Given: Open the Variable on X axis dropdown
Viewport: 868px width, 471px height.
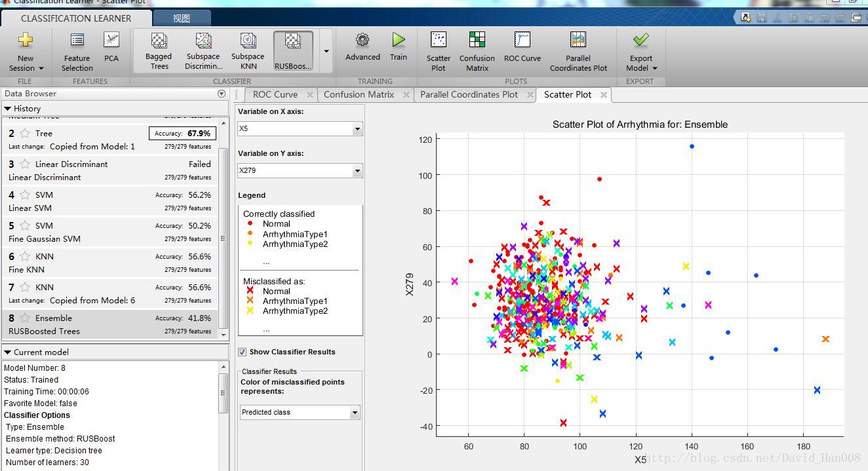Looking at the screenshot, I should coord(357,129).
